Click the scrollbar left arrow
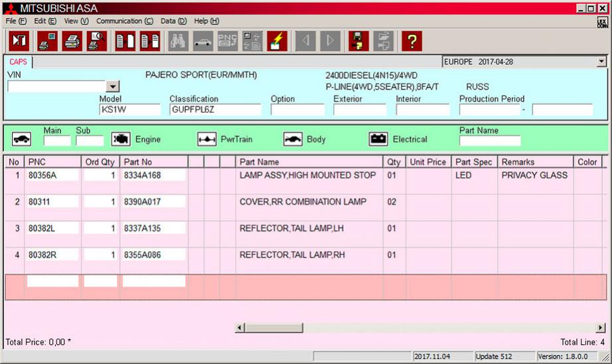 click(x=240, y=328)
